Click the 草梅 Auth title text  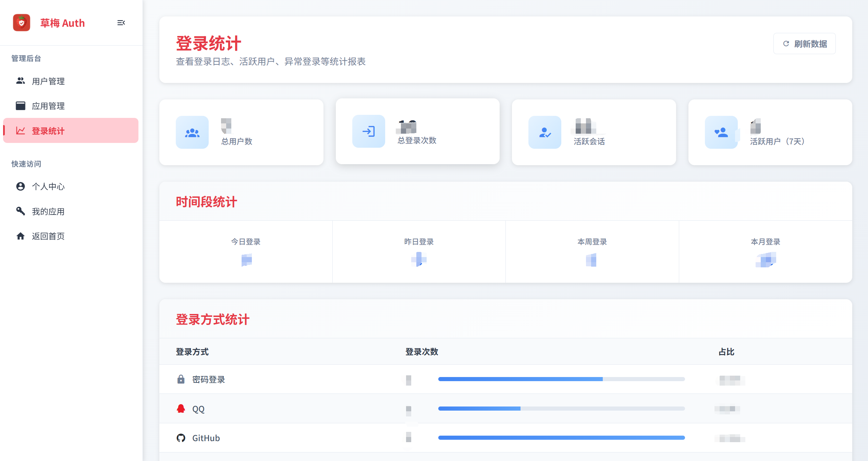coord(62,23)
